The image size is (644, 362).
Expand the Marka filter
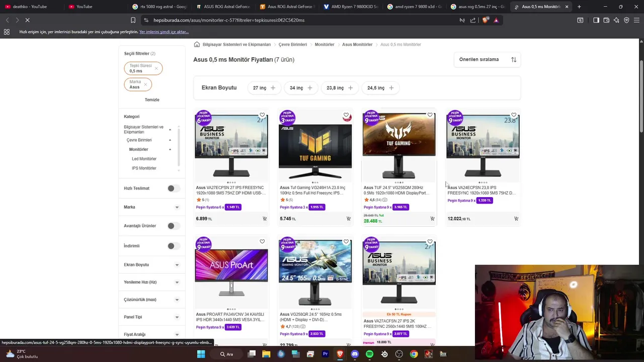tap(177, 207)
